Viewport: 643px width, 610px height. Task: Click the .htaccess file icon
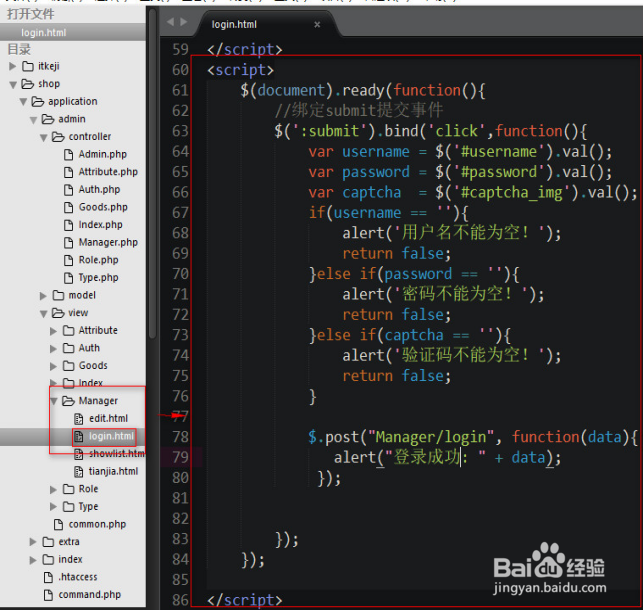point(48,577)
